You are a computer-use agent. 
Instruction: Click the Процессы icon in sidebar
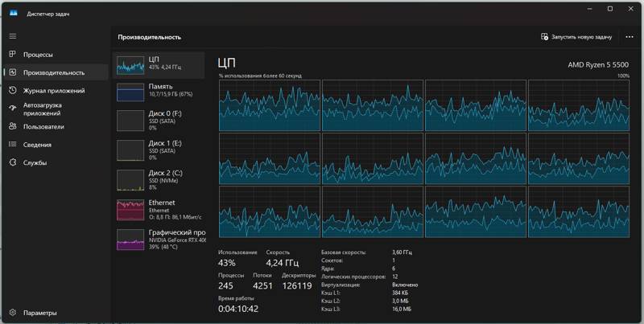13,55
